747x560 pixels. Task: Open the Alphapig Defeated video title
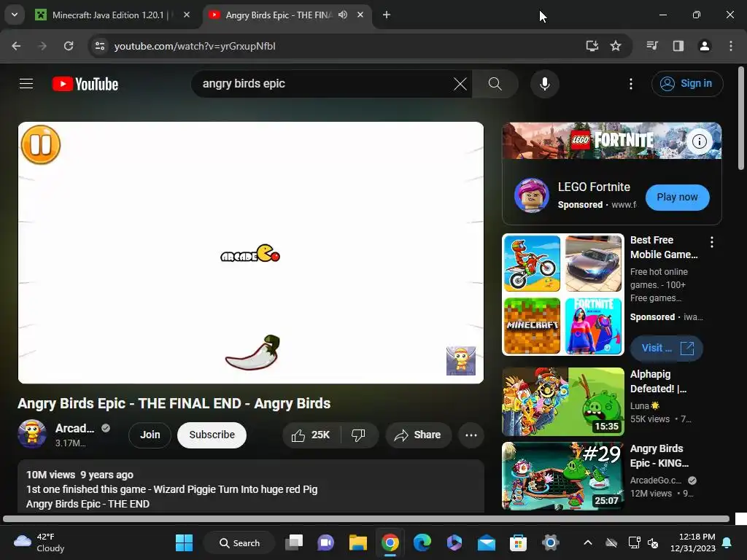(x=659, y=381)
